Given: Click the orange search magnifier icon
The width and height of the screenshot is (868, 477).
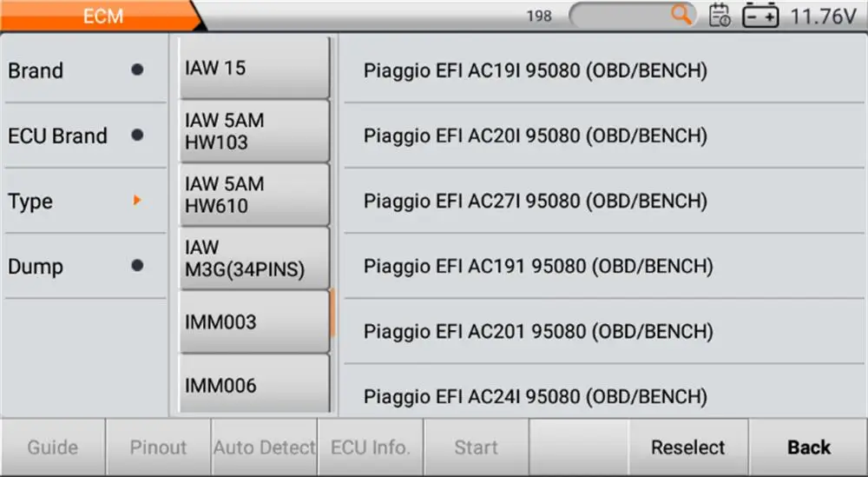Looking at the screenshot, I should (682, 14).
